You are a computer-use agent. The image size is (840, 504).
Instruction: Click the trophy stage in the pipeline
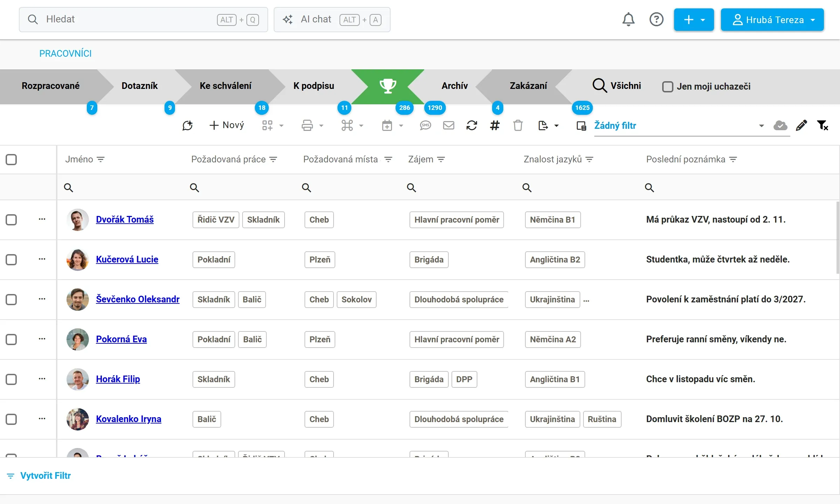388,86
